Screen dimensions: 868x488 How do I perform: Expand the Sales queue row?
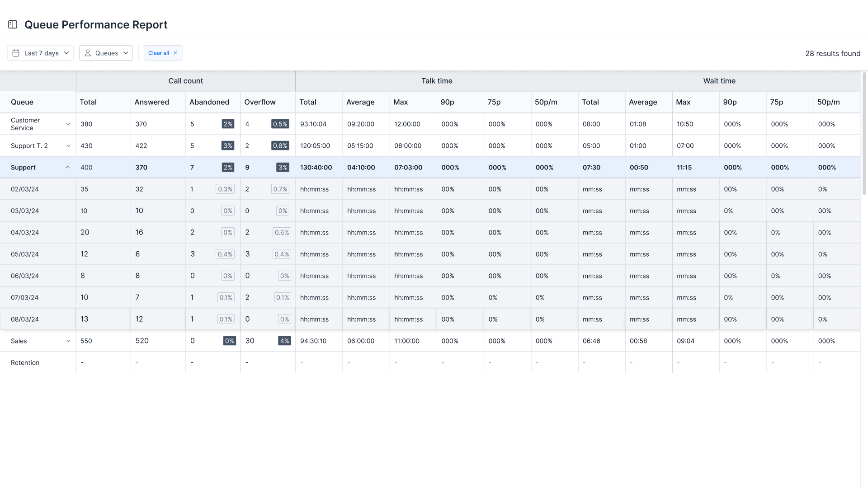(68, 341)
